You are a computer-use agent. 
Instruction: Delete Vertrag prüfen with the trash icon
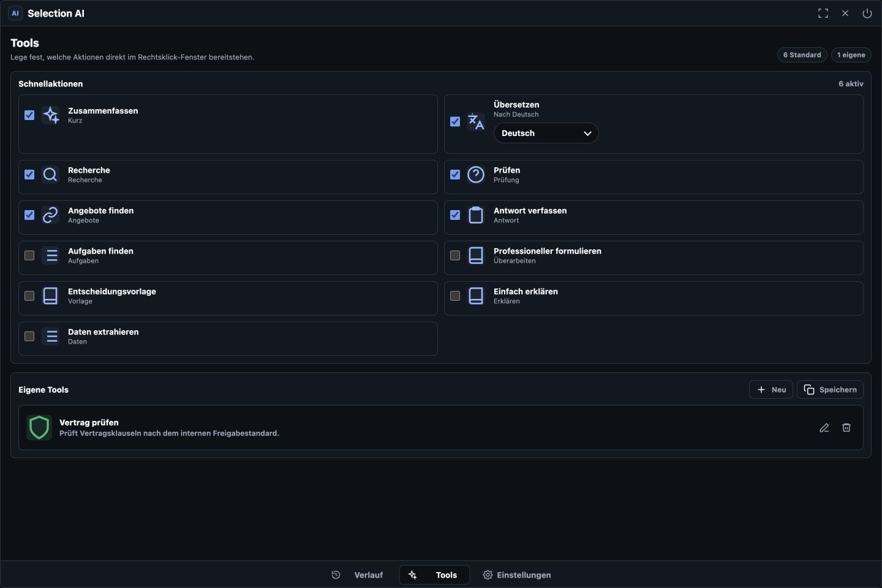coord(846,428)
